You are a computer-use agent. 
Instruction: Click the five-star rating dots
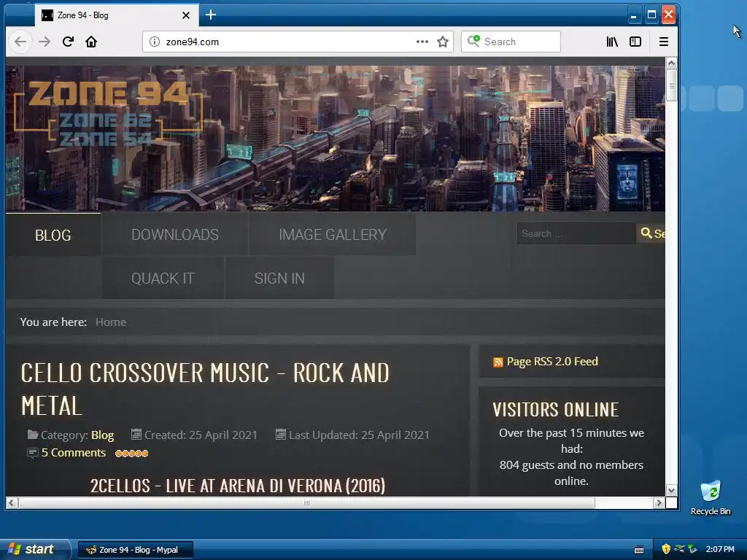131,453
